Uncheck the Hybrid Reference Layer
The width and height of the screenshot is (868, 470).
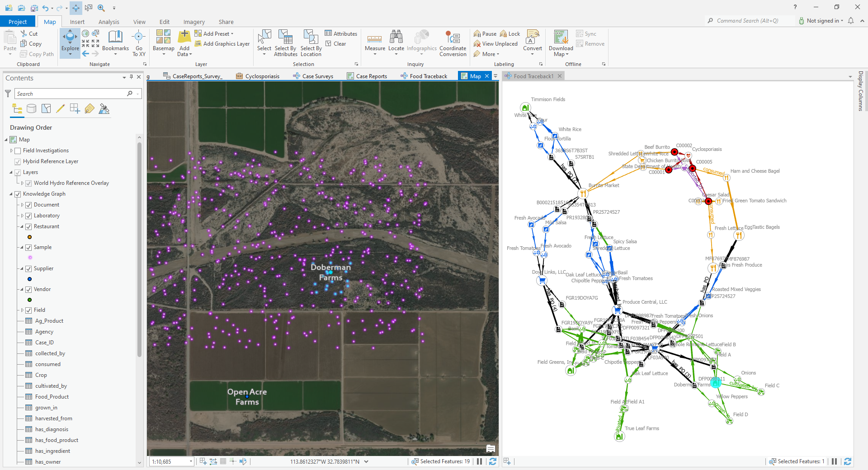[x=17, y=161]
